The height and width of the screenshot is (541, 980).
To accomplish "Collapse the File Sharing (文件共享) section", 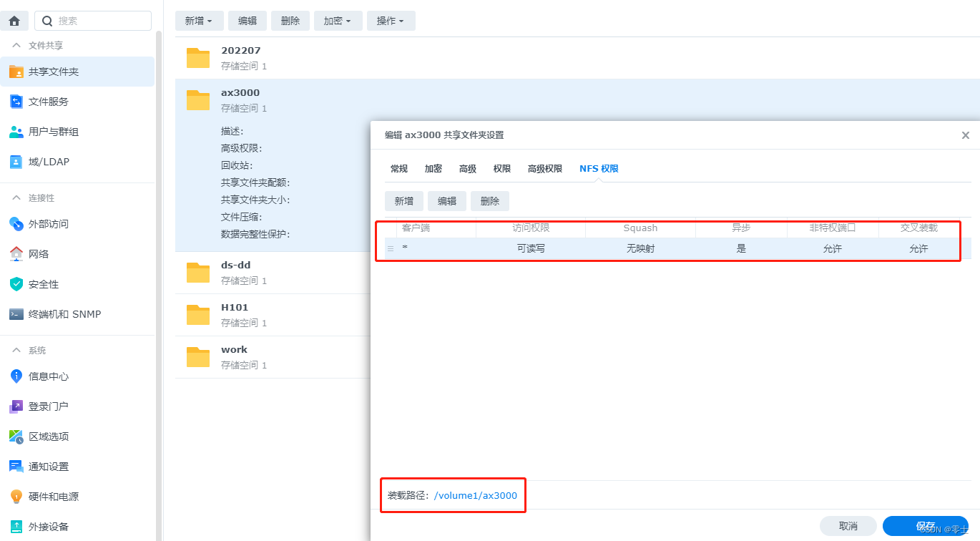I will [x=16, y=46].
